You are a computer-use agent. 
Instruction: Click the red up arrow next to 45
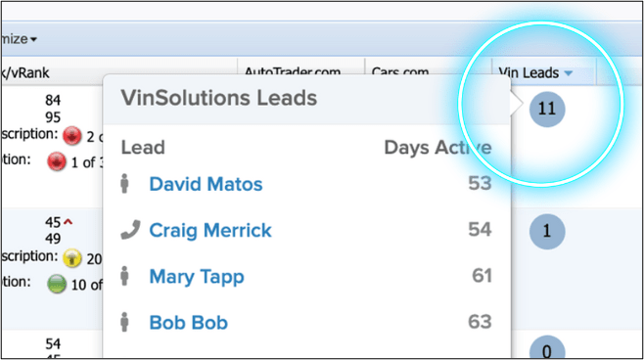(x=69, y=222)
